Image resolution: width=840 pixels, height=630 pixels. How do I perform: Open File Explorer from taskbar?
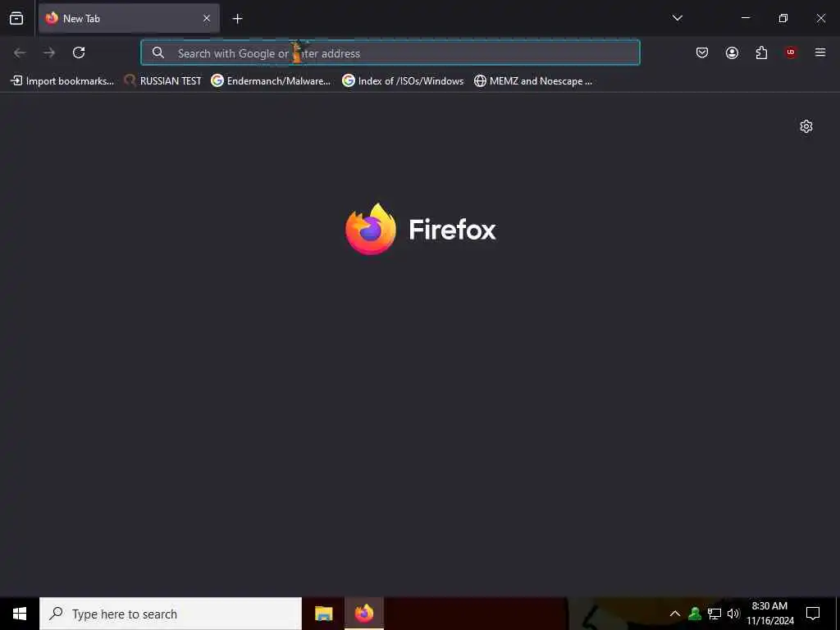point(323,614)
